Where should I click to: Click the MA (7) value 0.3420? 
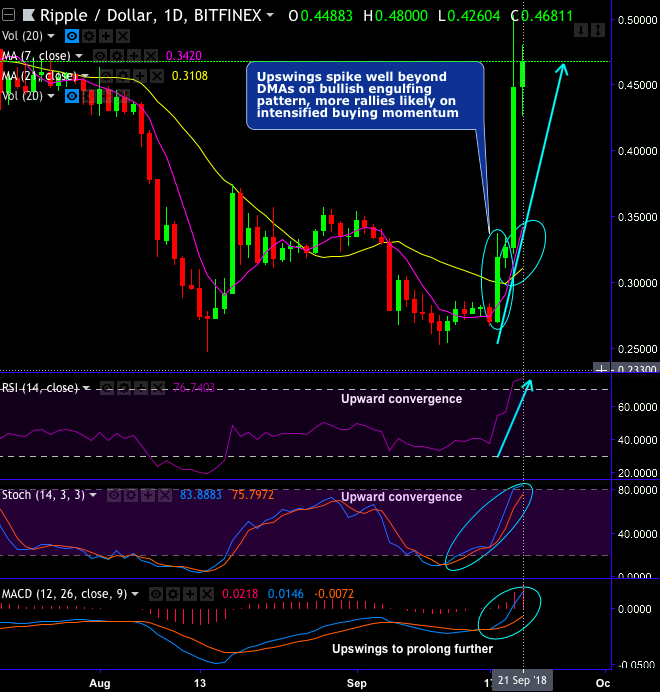(x=183, y=56)
